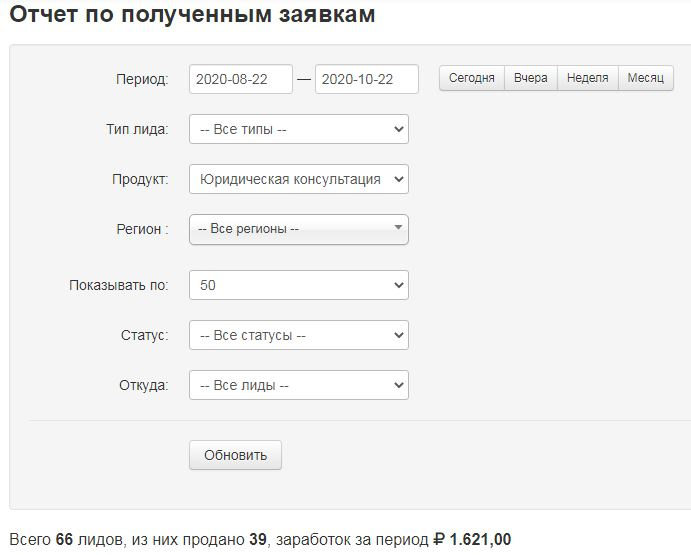Click the Статус label
Screen dimensions: 691x555
point(144,335)
